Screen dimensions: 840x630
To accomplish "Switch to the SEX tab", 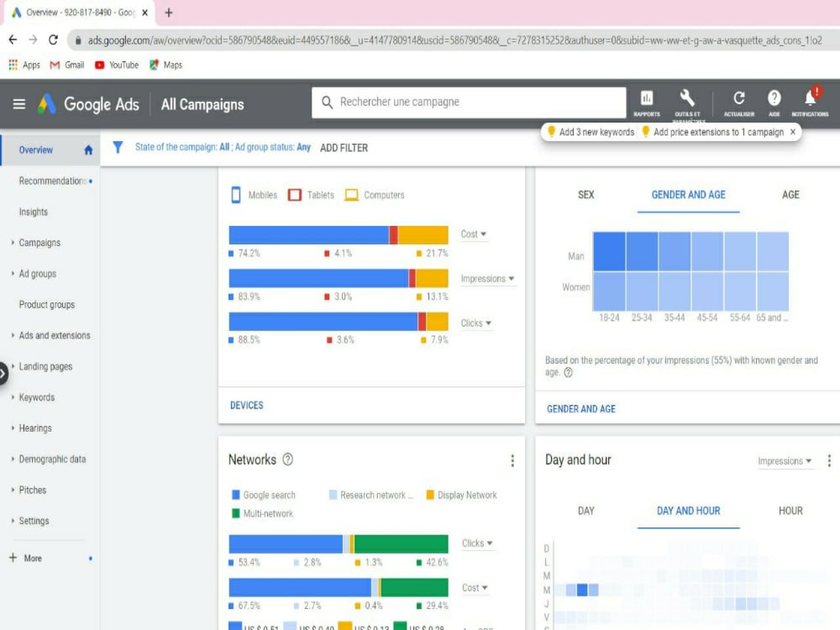I will click(586, 195).
